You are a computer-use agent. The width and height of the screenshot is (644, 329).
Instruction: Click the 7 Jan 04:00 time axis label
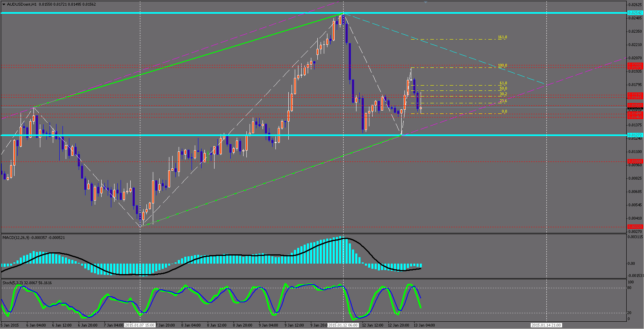pos(114,325)
